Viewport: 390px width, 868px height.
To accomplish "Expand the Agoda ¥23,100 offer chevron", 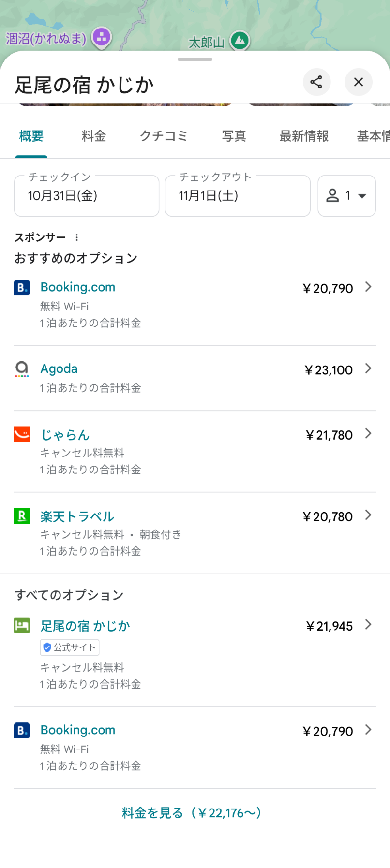I will [x=368, y=369].
